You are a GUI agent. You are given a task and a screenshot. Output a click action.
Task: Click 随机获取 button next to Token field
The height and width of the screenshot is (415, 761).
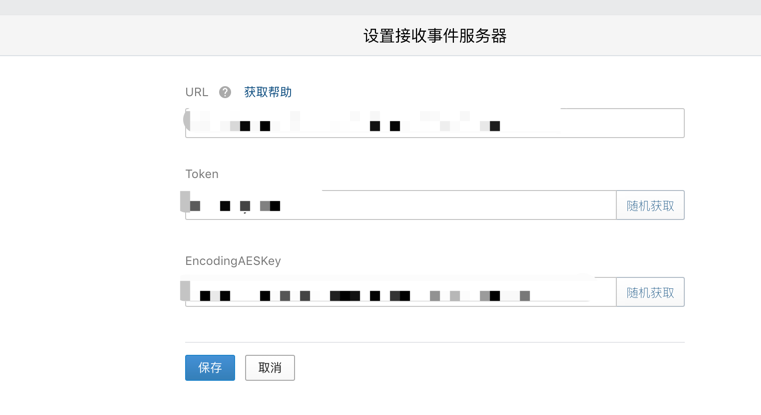click(x=650, y=206)
